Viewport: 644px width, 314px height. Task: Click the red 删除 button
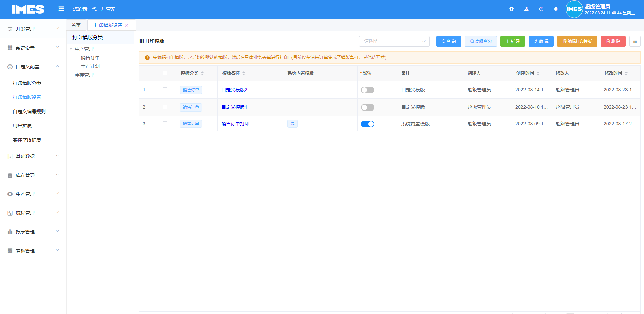(613, 41)
